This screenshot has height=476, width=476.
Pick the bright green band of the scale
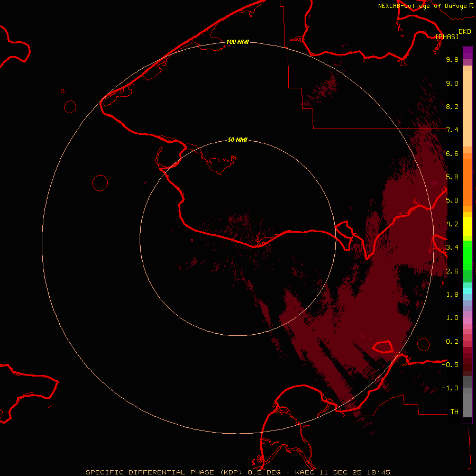point(467,255)
